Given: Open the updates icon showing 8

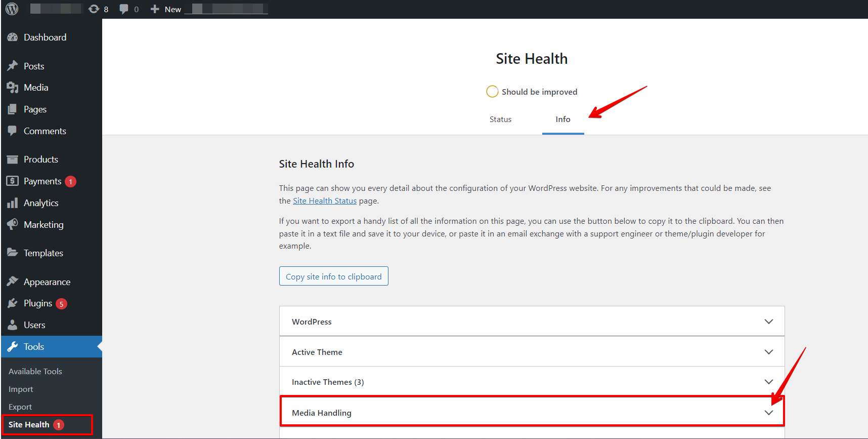Looking at the screenshot, I should pyautogui.click(x=94, y=9).
